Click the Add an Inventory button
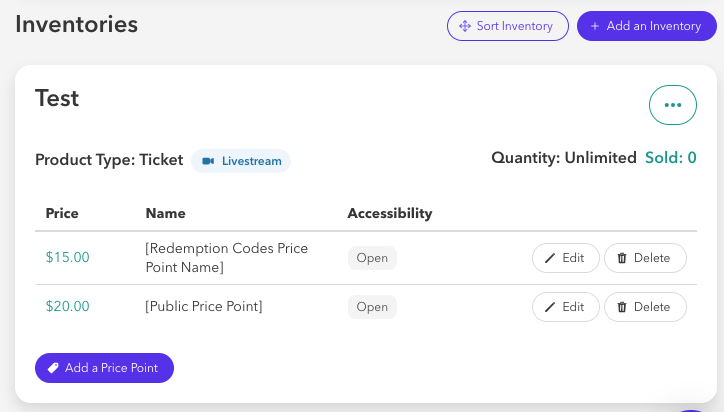 (x=646, y=26)
